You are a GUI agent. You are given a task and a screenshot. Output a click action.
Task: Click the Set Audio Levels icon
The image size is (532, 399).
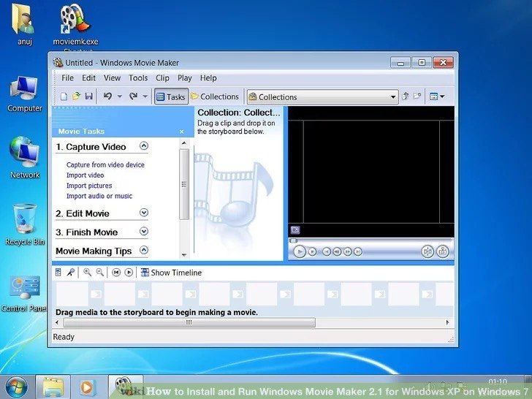point(58,272)
